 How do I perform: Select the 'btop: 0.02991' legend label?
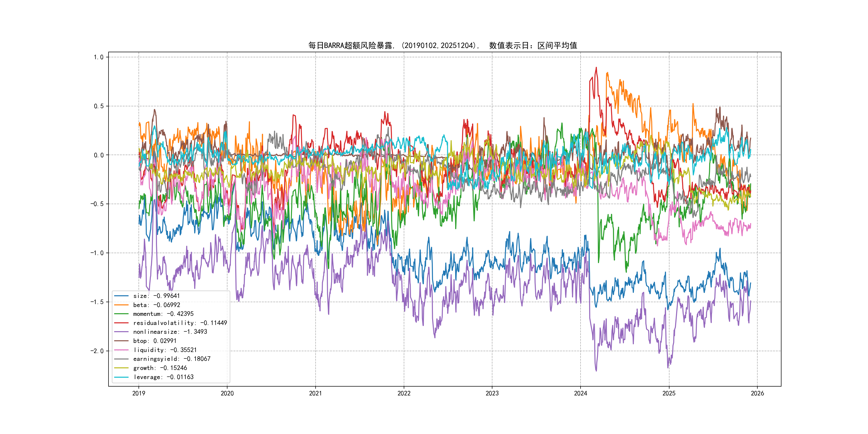tap(155, 341)
